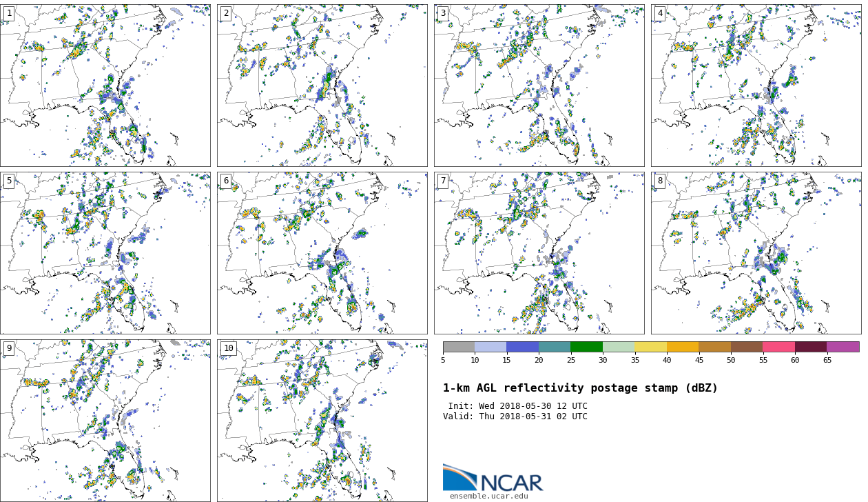
Task: Open ensemble member 10 reflectivity map
Action: pos(322,421)
